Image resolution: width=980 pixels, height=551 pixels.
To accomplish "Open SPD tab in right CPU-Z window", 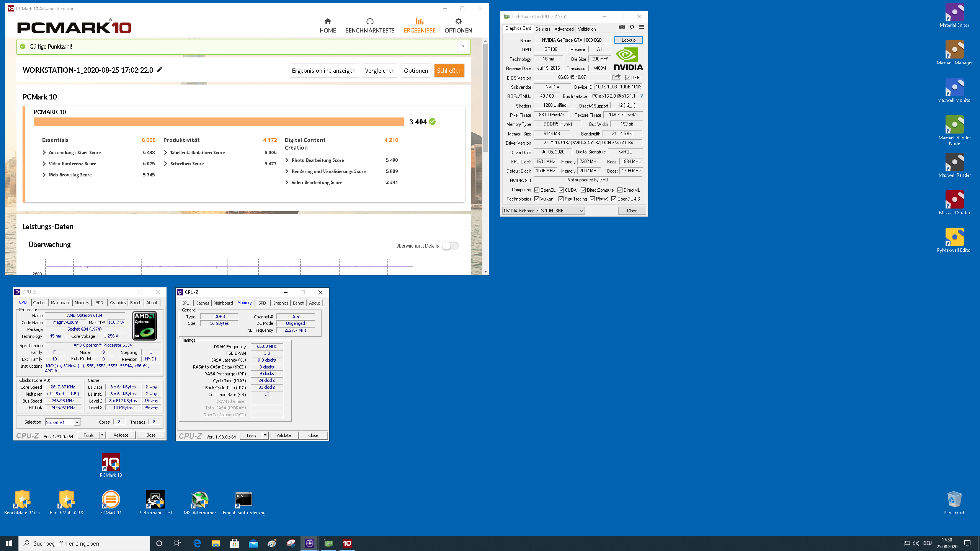I will tap(262, 303).
